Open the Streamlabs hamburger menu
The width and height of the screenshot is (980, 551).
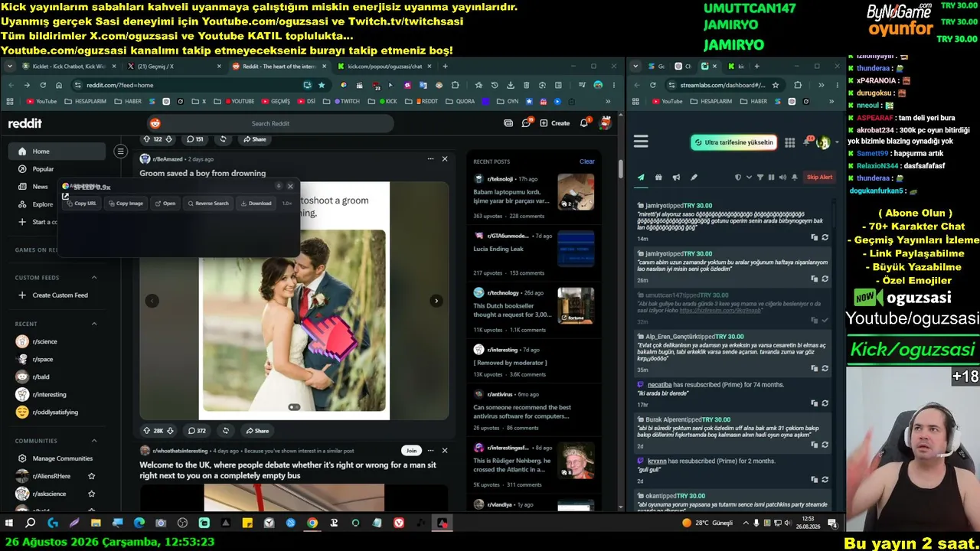(641, 142)
